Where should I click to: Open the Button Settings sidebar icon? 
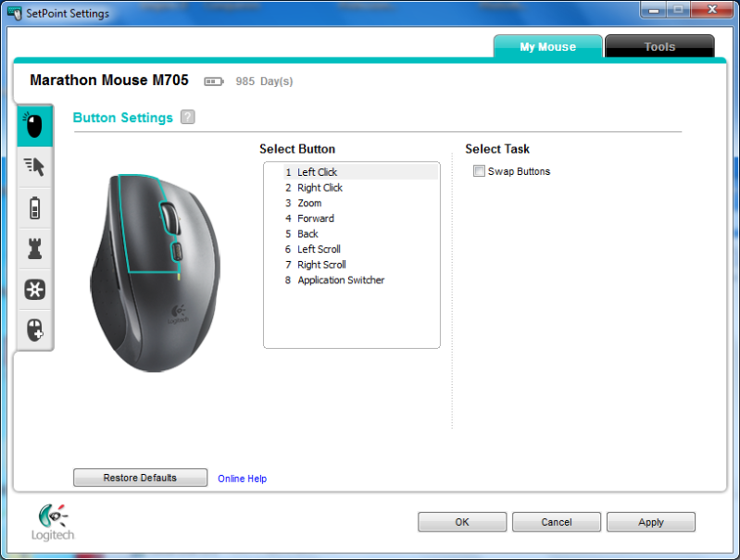[x=34, y=126]
